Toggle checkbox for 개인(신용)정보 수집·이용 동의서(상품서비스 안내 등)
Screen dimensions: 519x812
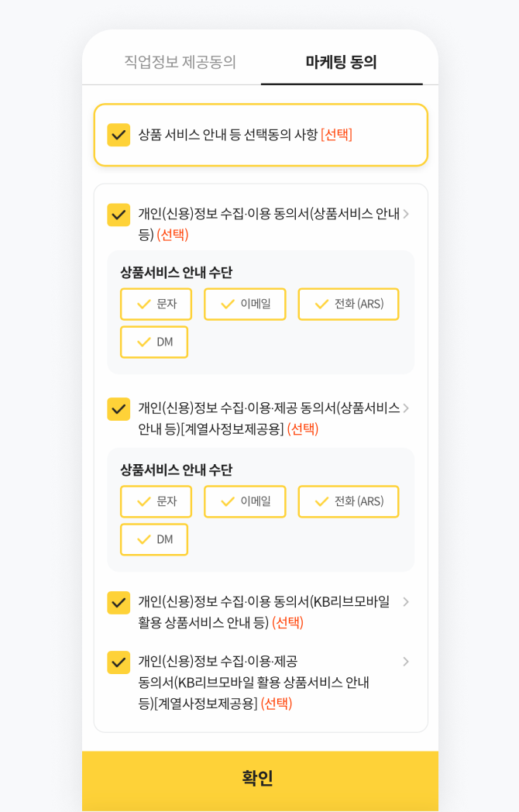pos(119,215)
